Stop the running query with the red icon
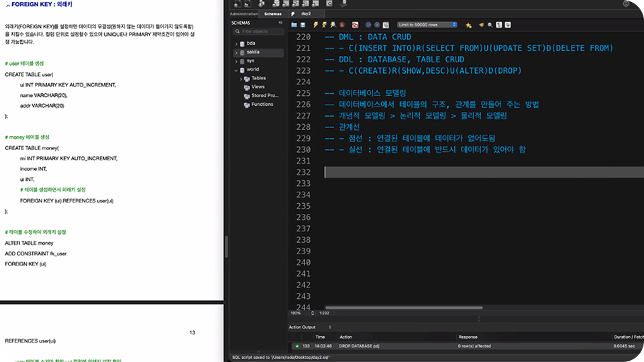 (x=342, y=25)
